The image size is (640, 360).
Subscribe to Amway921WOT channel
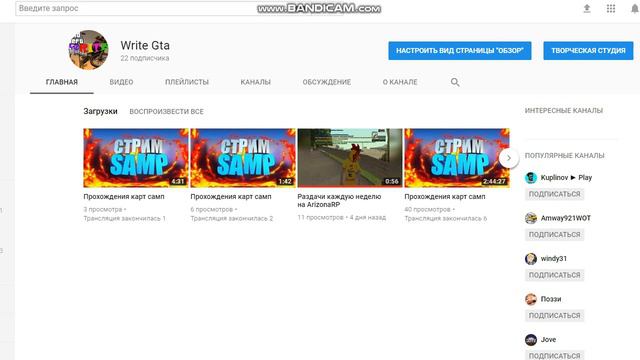(554, 234)
